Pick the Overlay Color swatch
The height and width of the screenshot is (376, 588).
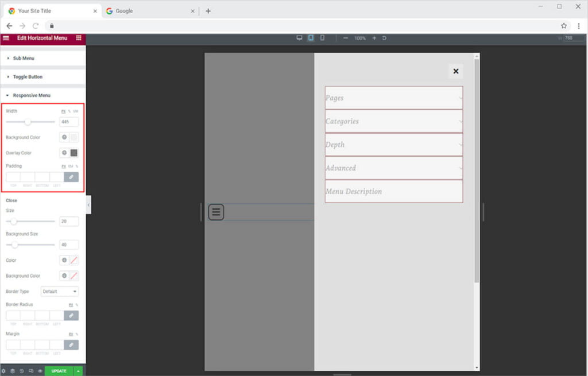[73, 153]
